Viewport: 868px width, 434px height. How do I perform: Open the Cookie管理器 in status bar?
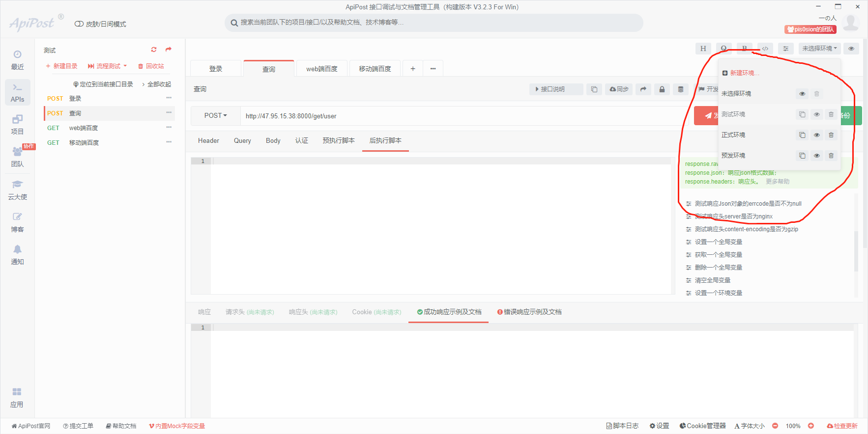tap(703, 426)
